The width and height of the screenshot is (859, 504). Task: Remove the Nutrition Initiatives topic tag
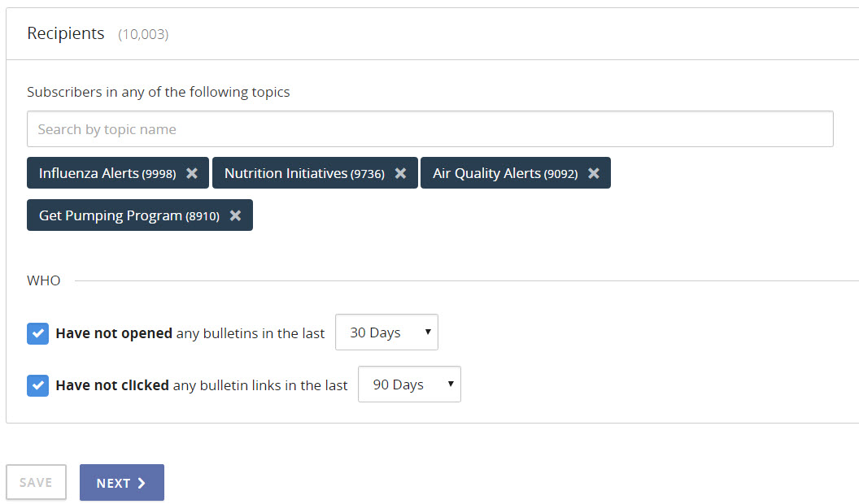pos(400,173)
